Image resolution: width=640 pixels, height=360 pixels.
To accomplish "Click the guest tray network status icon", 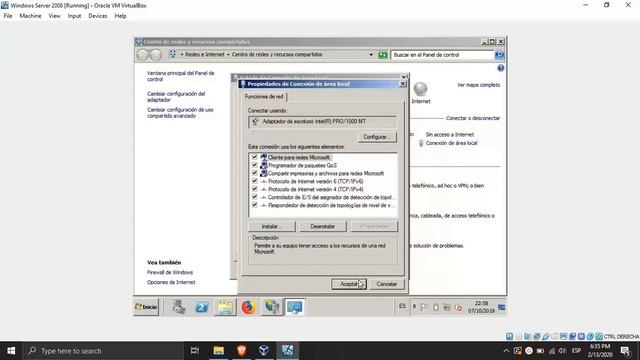I will pyautogui.click(x=447, y=307).
